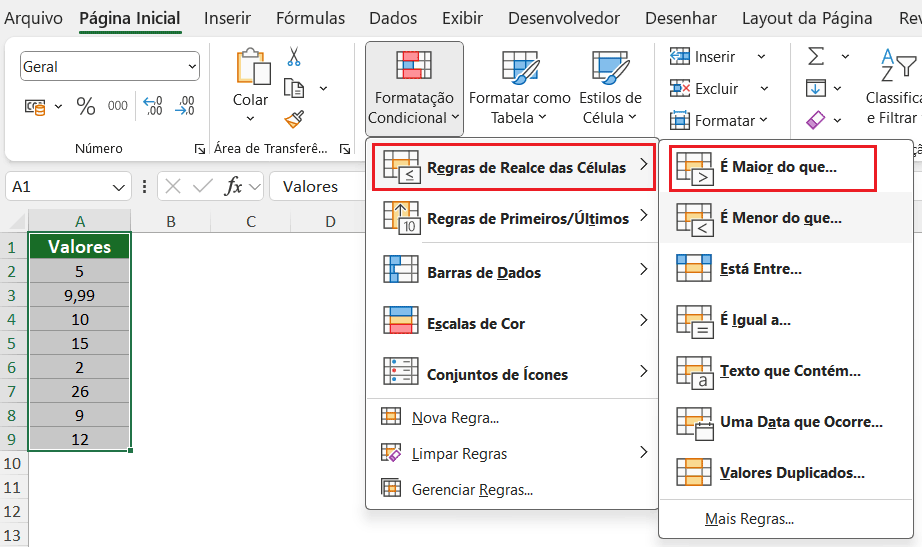The image size is (922, 547).
Task: Expand accounting format dropdown arrow
Action: [x=58, y=107]
